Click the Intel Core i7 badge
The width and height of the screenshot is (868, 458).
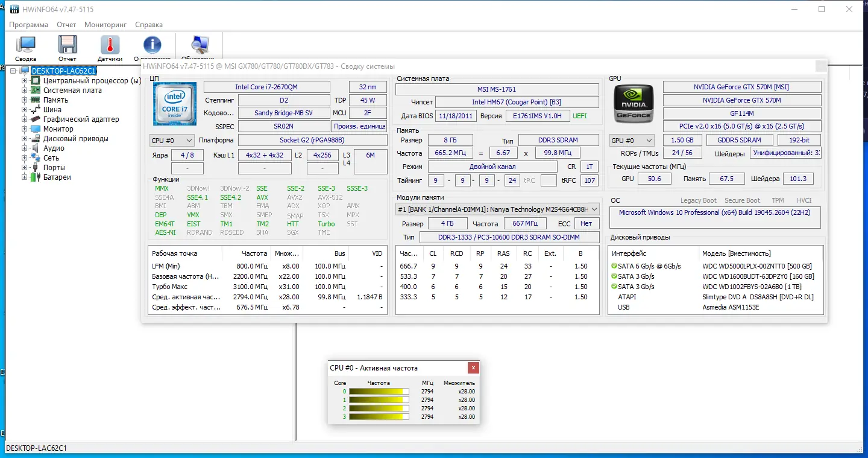(x=174, y=104)
